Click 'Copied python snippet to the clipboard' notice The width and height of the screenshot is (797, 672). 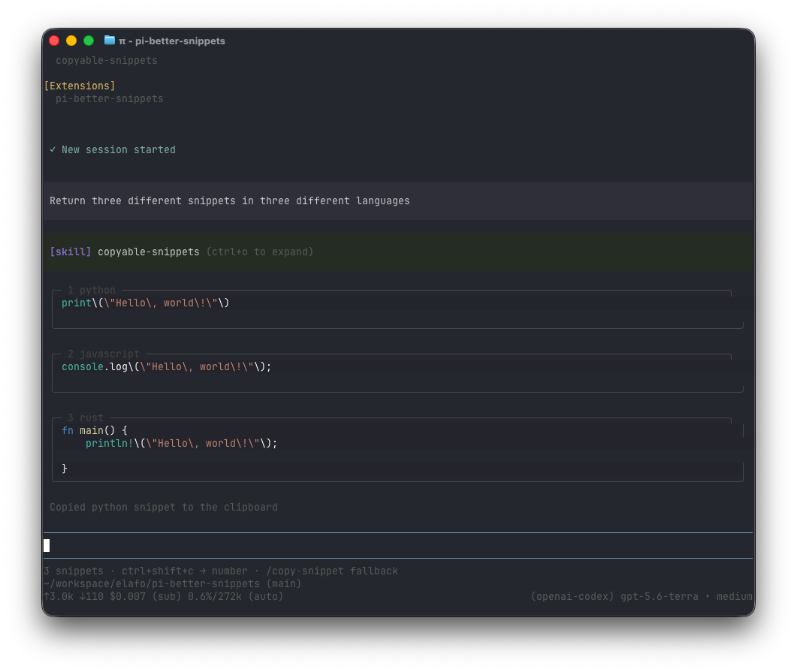[164, 507]
